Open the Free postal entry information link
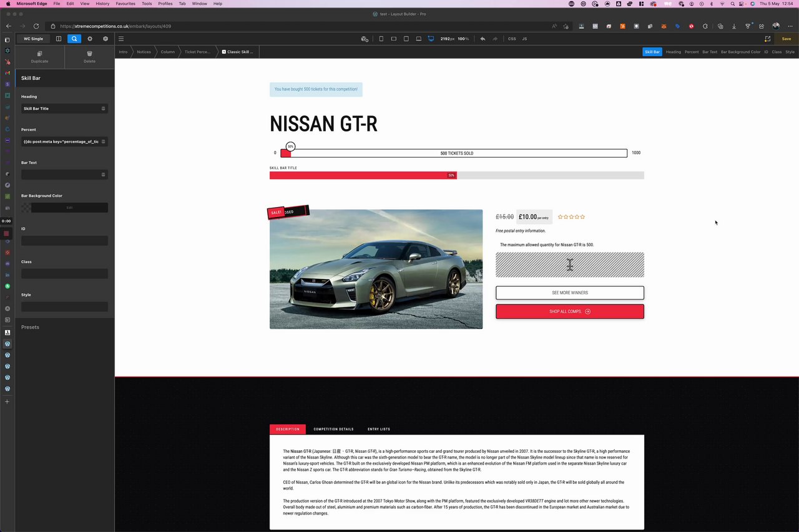Image resolution: width=799 pixels, height=532 pixels. 521,231
